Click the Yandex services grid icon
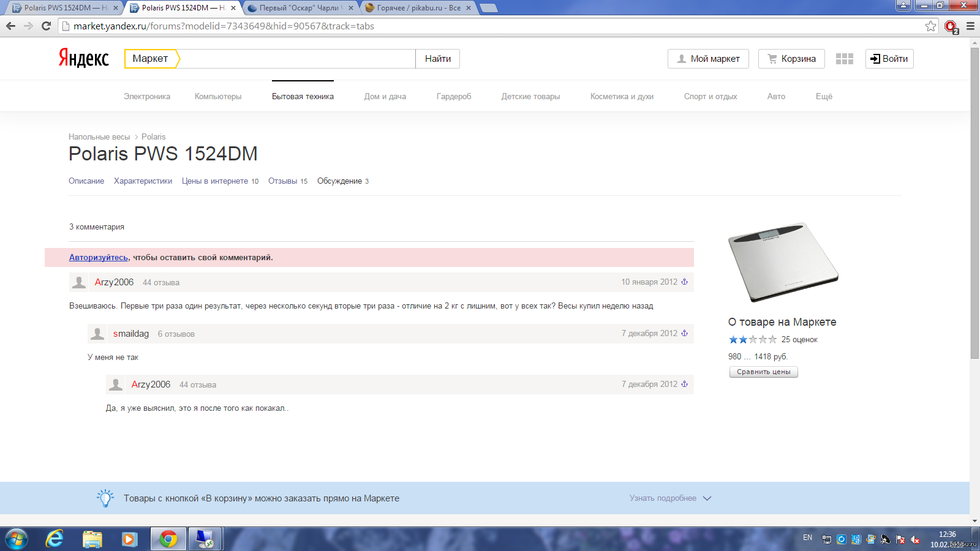The width and height of the screenshot is (980, 551). [844, 59]
